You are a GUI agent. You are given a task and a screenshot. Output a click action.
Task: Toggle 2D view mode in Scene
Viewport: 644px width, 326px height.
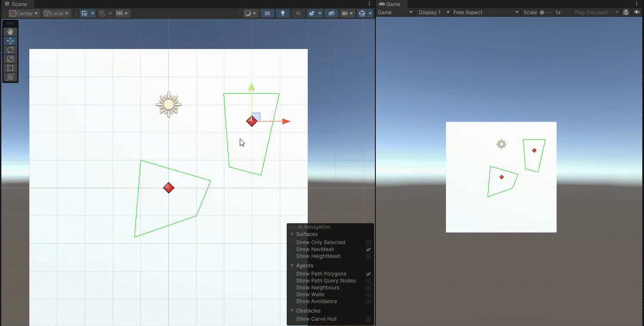tap(267, 13)
